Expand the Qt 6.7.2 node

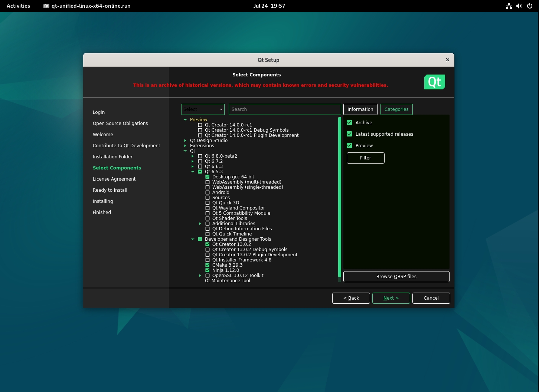tap(193, 161)
